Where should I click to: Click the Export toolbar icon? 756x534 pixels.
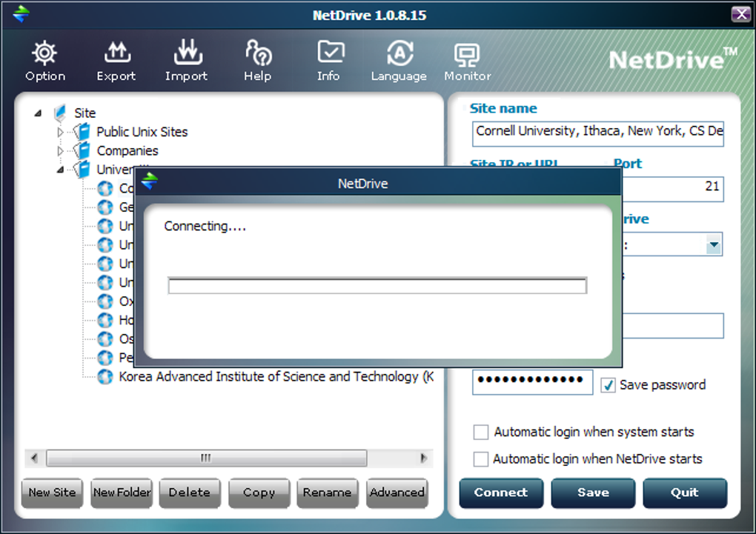click(117, 53)
